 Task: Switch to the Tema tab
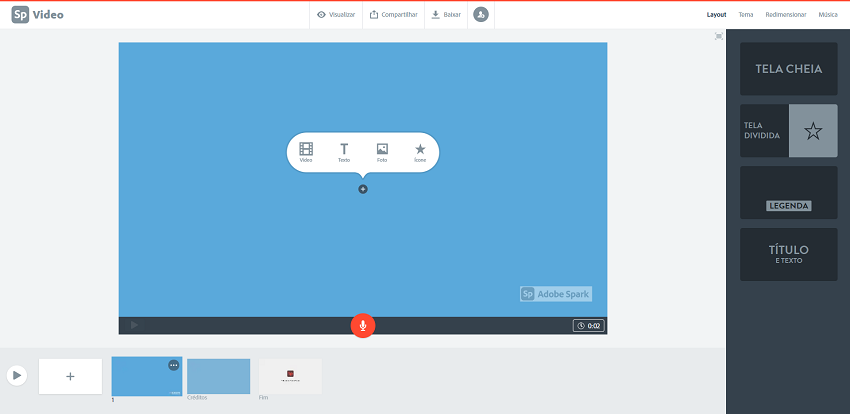pyautogui.click(x=746, y=15)
